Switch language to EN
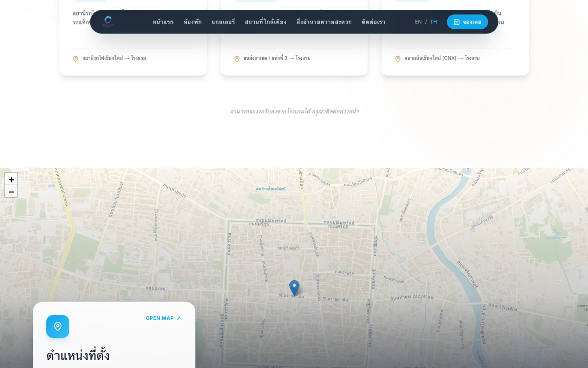This screenshot has height=368, width=588. point(418,22)
